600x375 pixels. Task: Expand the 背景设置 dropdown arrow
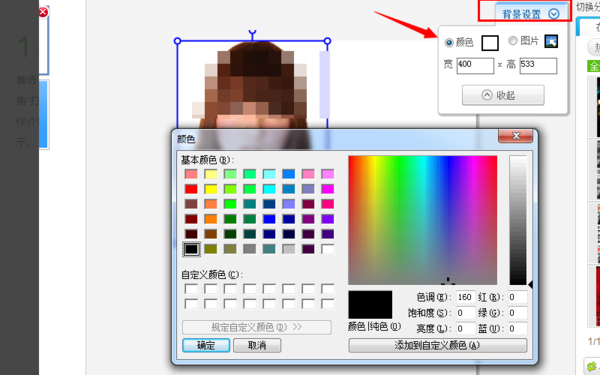click(553, 14)
